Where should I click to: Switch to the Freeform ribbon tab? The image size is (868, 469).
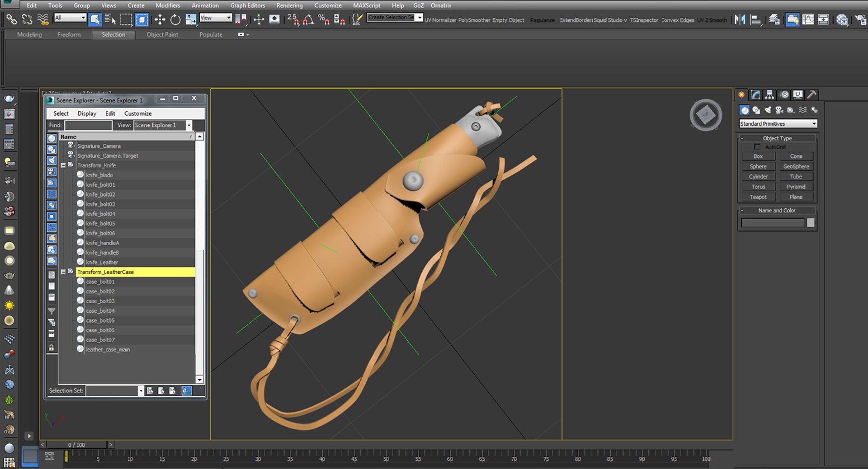point(69,34)
